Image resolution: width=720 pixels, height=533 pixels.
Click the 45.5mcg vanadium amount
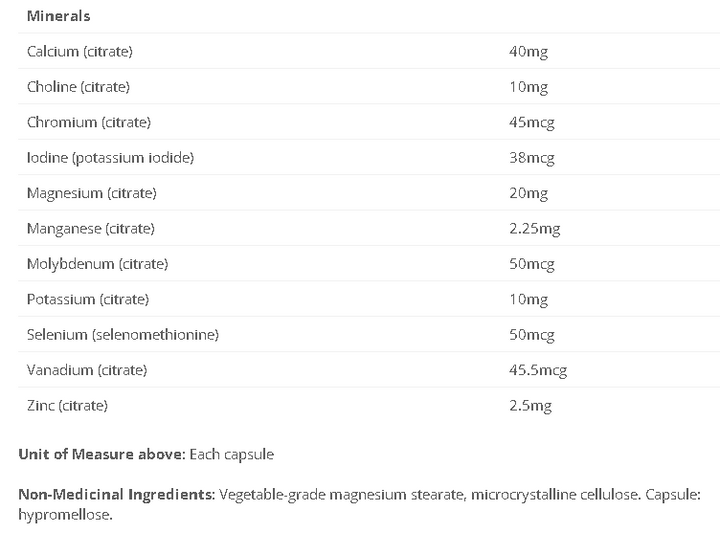(538, 370)
